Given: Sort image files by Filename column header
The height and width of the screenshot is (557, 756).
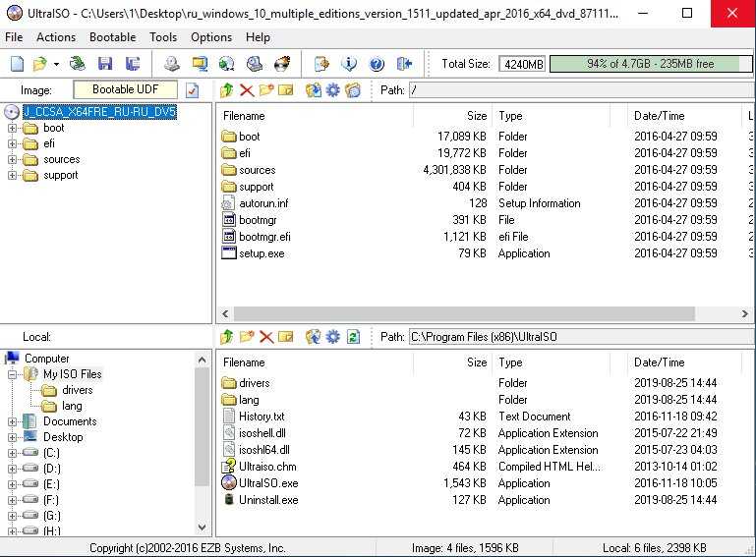Looking at the screenshot, I should pos(315,116).
